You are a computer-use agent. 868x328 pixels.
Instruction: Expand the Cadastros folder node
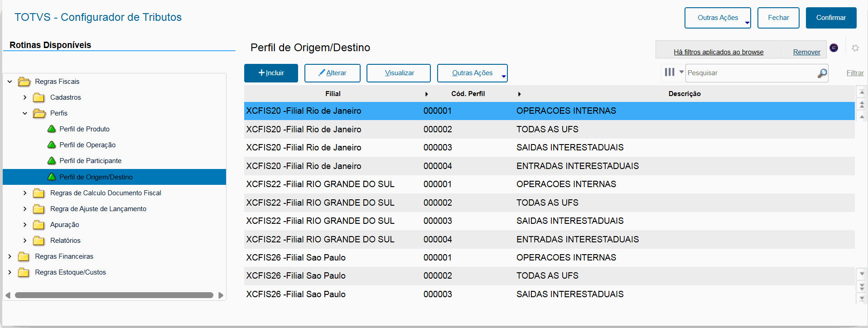pos(25,97)
